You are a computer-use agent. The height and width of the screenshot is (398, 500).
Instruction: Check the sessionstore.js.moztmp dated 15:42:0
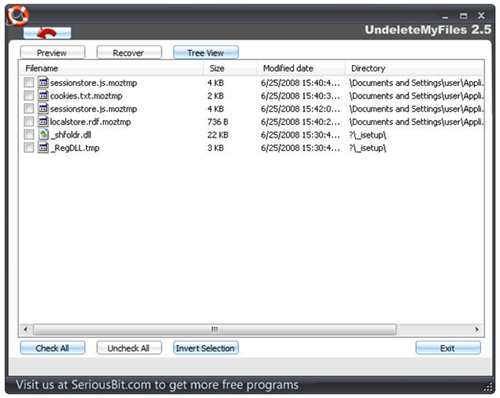tap(29, 109)
